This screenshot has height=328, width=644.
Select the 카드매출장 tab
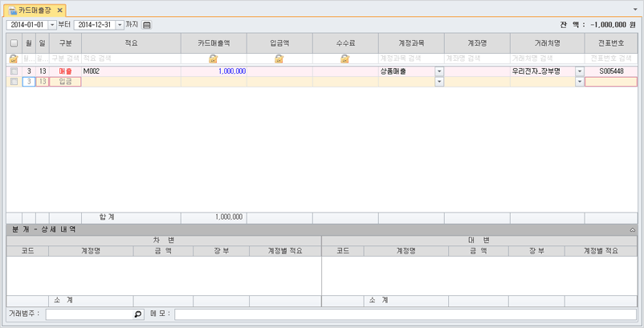point(35,10)
